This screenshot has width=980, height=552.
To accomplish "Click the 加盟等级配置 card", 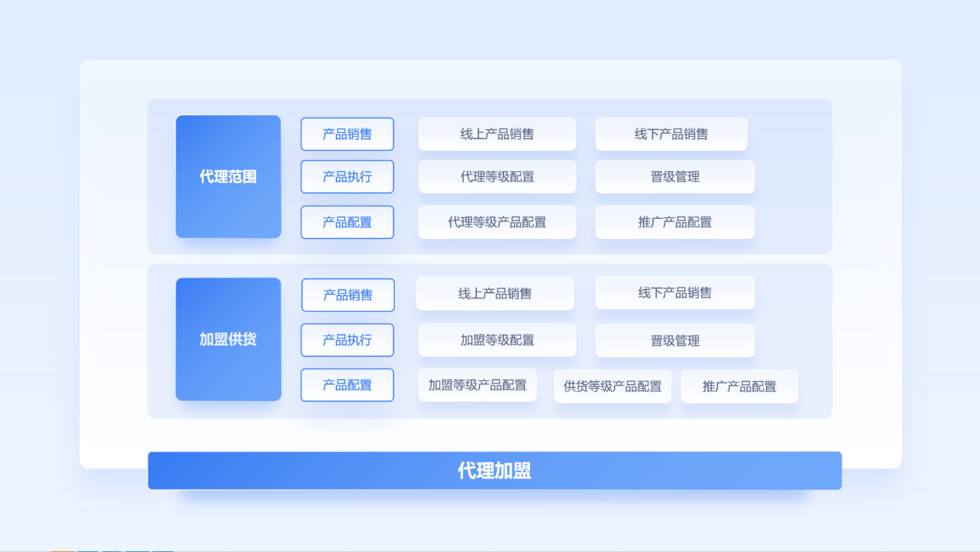I will click(x=497, y=339).
